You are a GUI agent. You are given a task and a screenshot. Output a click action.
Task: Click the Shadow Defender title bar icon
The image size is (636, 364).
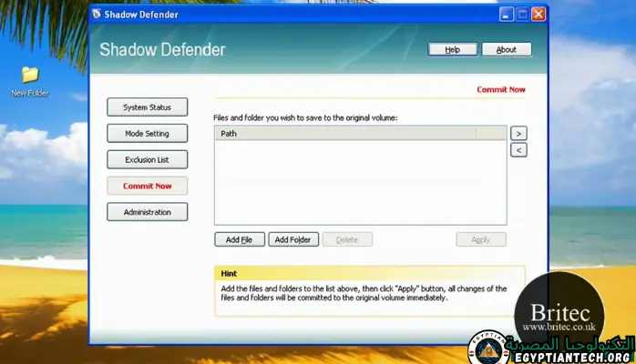click(x=99, y=15)
